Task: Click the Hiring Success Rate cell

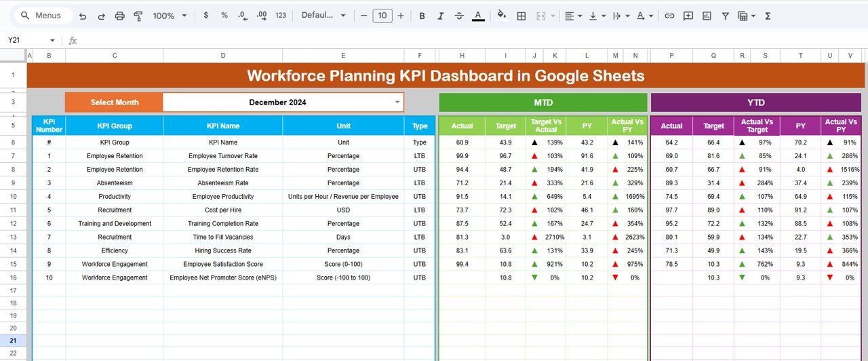Action: pyautogui.click(x=222, y=251)
